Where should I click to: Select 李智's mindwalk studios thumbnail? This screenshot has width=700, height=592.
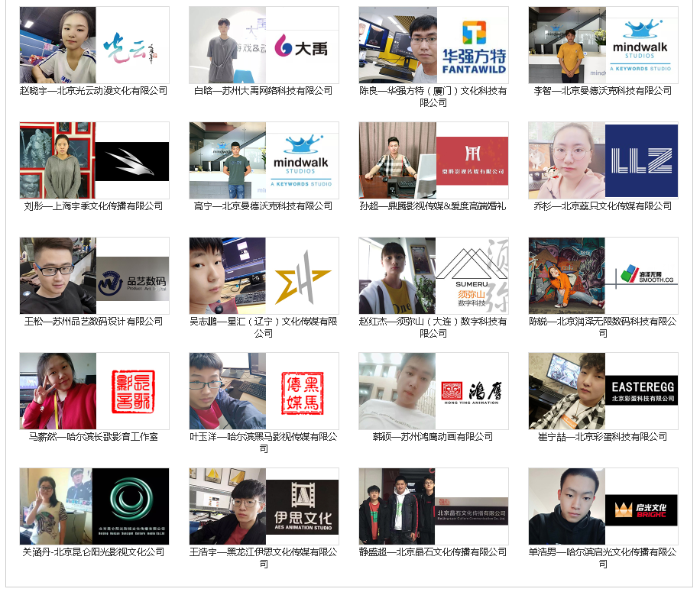point(603,44)
